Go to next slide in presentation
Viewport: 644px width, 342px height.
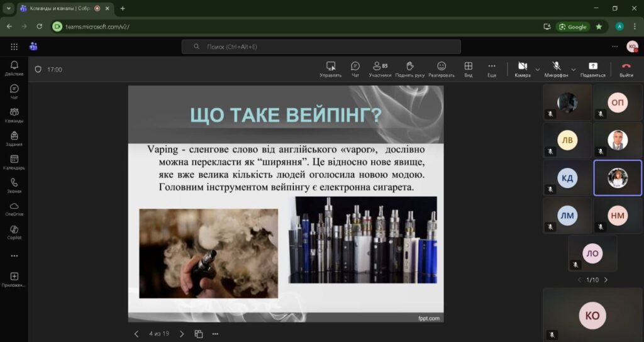tap(182, 334)
